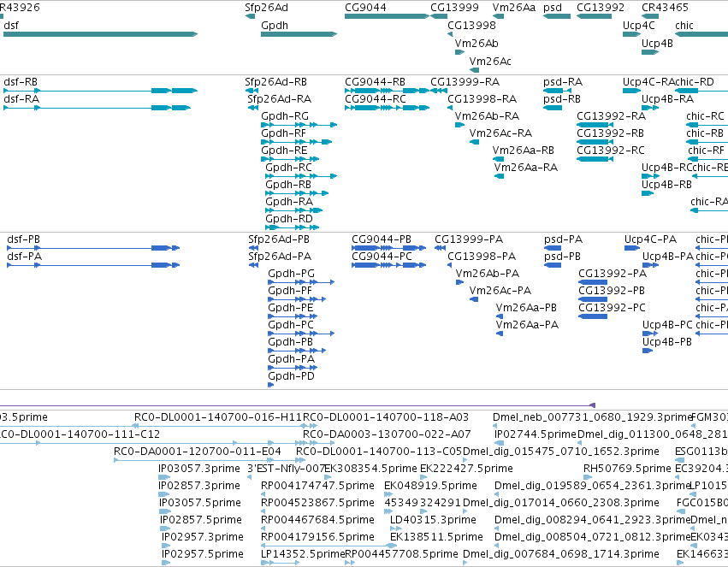This screenshot has height=567, width=728.
Task: Select the psd gene label
Action: (x=553, y=8)
